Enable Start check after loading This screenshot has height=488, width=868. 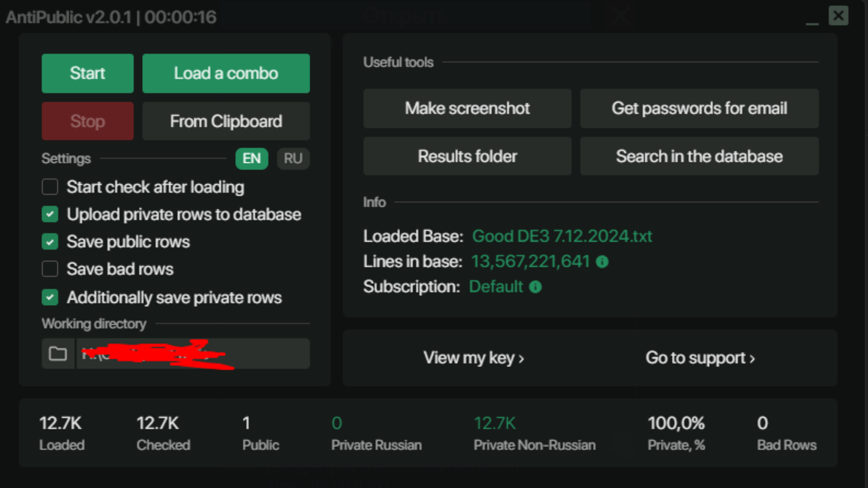point(50,187)
